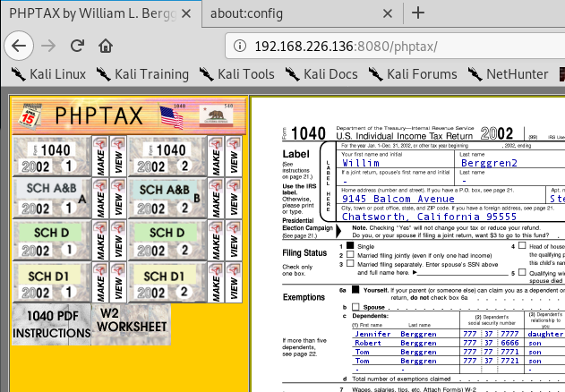Viewport: 565px width, 392px height.
Task: Click MAKE for SCH D form 1
Action: pyautogui.click(x=100, y=241)
